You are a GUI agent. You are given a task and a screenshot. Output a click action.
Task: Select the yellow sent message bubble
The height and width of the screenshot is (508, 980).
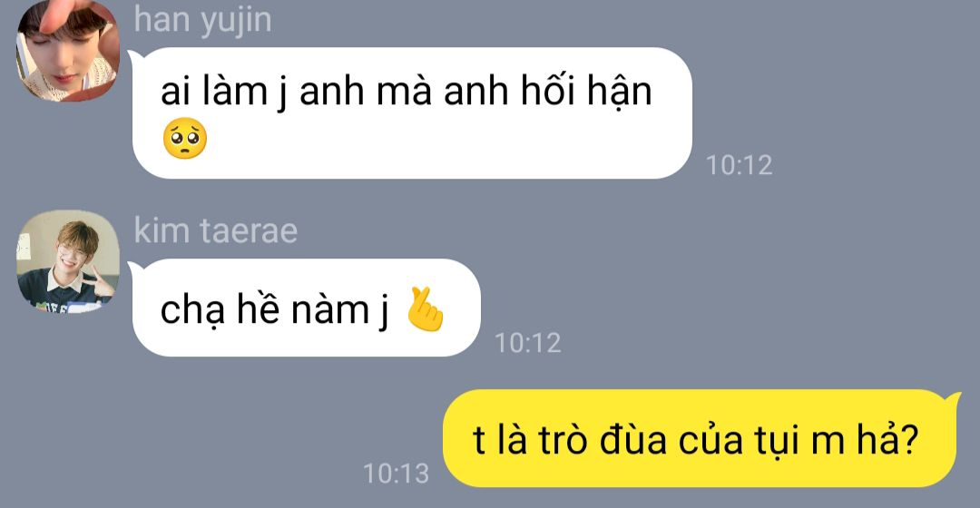[x=701, y=439]
